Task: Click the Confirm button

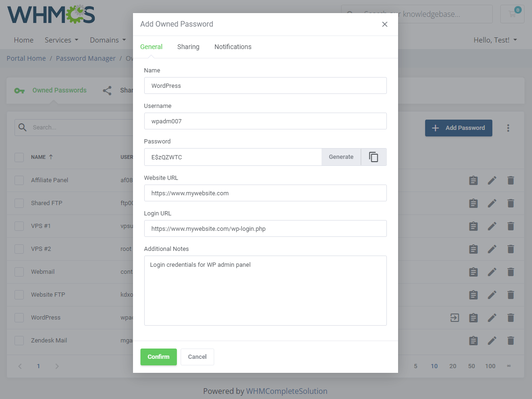Action: click(159, 357)
